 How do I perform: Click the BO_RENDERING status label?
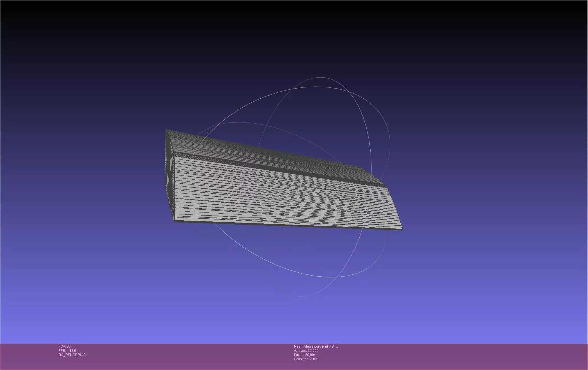(x=72, y=355)
